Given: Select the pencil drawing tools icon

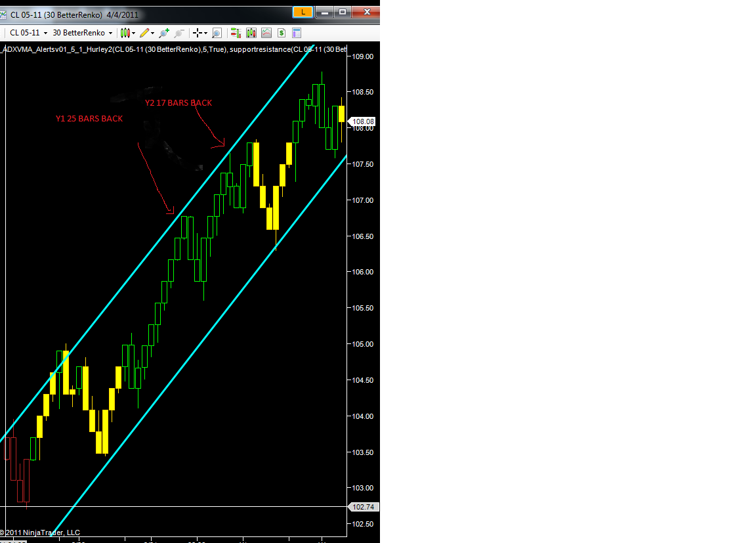Looking at the screenshot, I should point(144,33).
